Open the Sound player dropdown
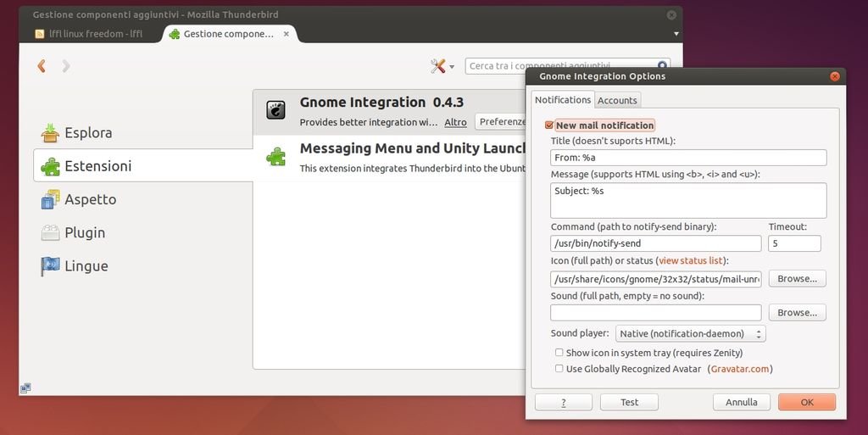 tap(690, 334)
